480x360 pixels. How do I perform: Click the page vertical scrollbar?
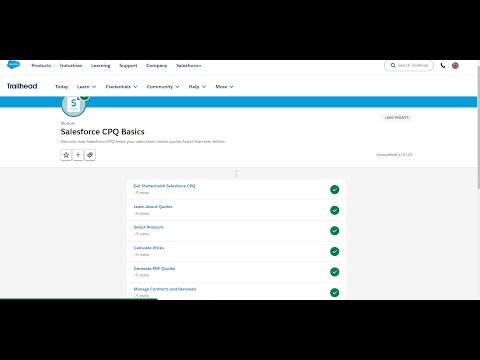(x=479, y=127)
